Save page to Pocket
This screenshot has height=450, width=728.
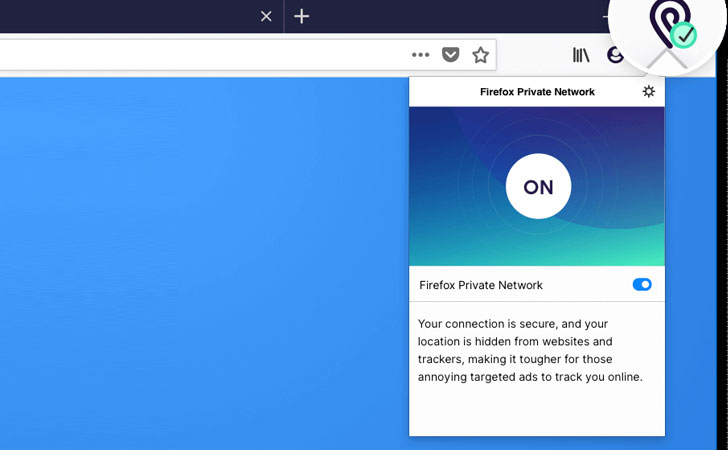click(450, 55)
